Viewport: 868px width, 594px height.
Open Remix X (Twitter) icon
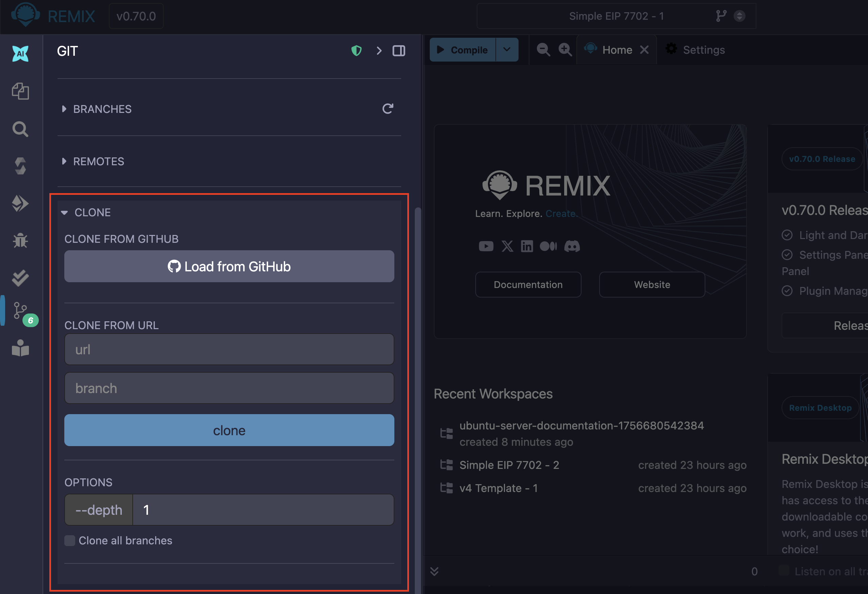point(507,246)
